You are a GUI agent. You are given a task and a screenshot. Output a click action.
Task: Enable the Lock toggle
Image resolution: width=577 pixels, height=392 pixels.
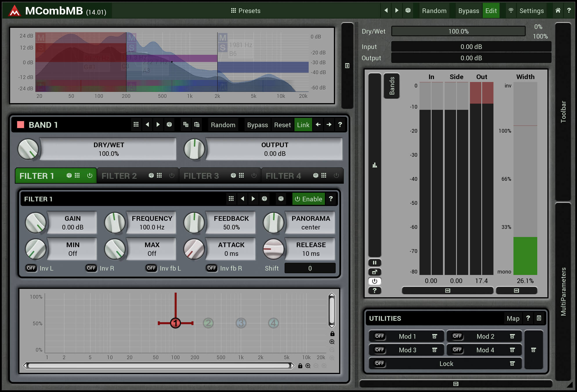tap(379, 363)
